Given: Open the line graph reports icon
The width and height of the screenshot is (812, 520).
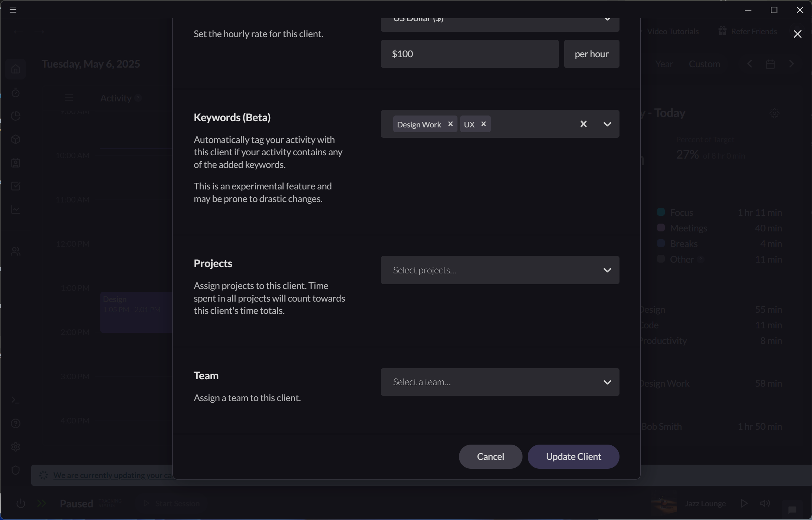Looking at the screenshot, I should pos(16,209).
